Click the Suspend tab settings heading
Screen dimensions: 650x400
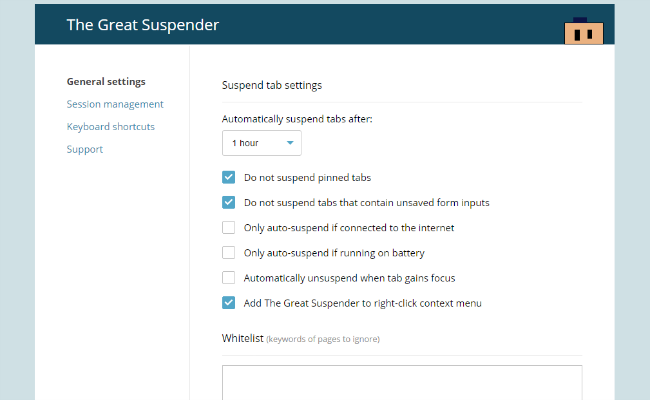pos(272,85)
